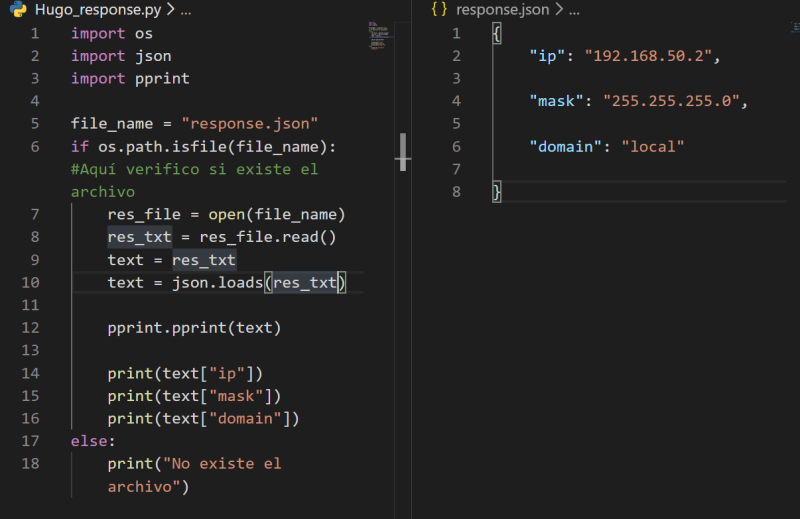Place cursor on "response.json" string in code
The height and width of the screenshot is (519, 800).
pos(249,124)
